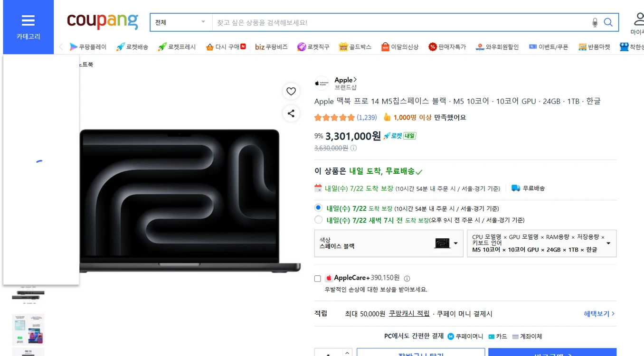Click the 카드 payment icon
The height and width of the screenshot is (356, 644).
(492, 337)
